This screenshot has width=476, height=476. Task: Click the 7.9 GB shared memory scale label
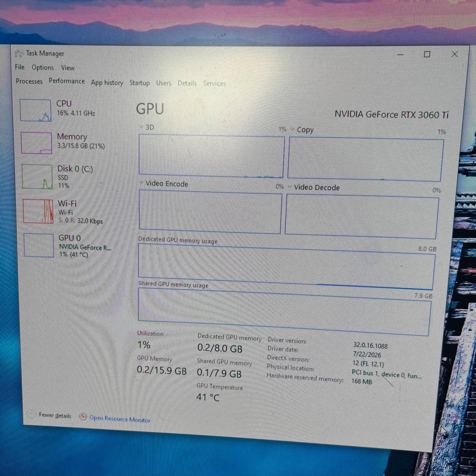[423, 296]
